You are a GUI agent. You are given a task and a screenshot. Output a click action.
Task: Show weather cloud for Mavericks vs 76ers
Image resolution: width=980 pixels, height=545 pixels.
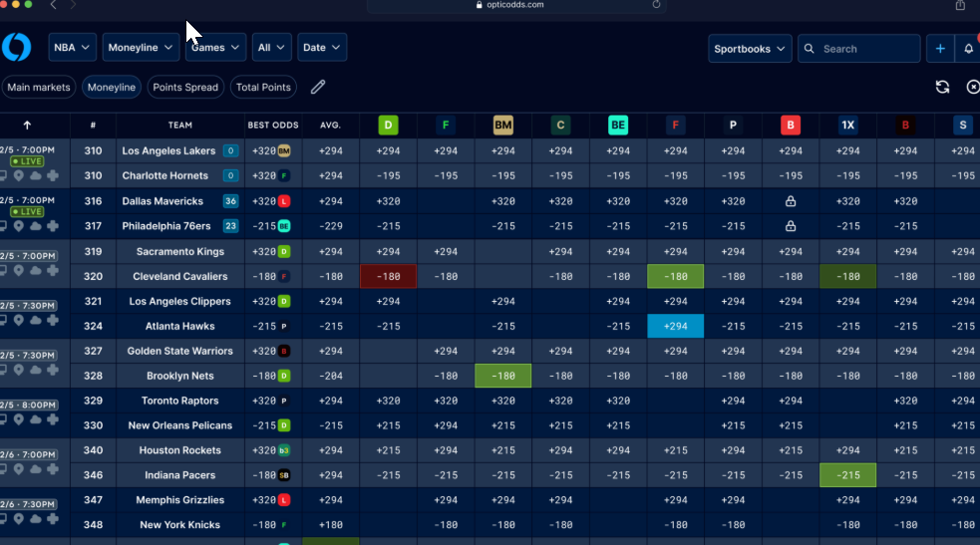tap(36, 226)
